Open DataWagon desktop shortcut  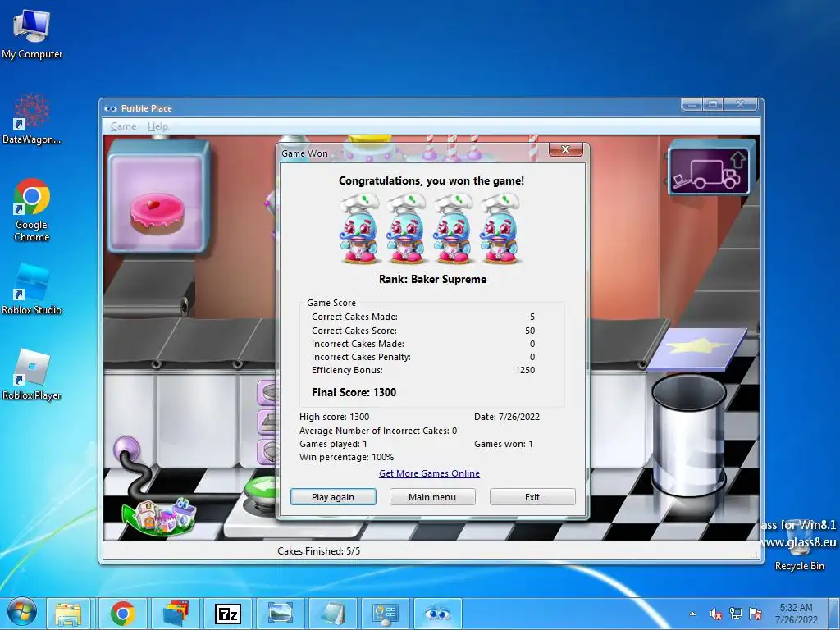pos(32,119)
